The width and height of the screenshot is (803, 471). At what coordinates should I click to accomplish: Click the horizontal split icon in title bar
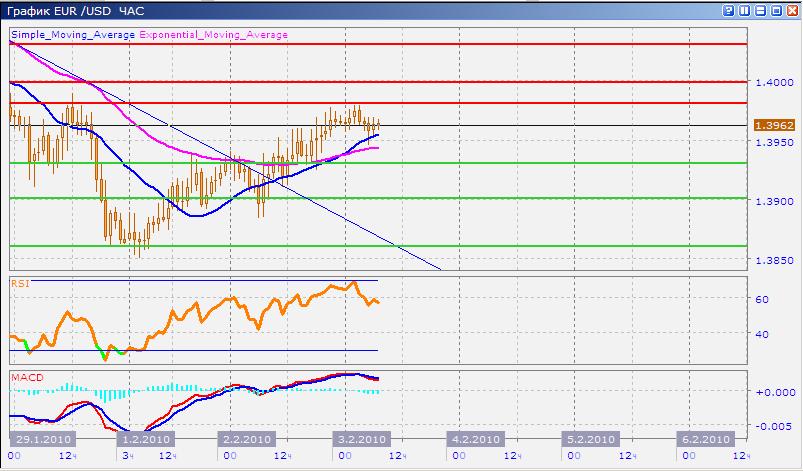(x=760, y=11)
